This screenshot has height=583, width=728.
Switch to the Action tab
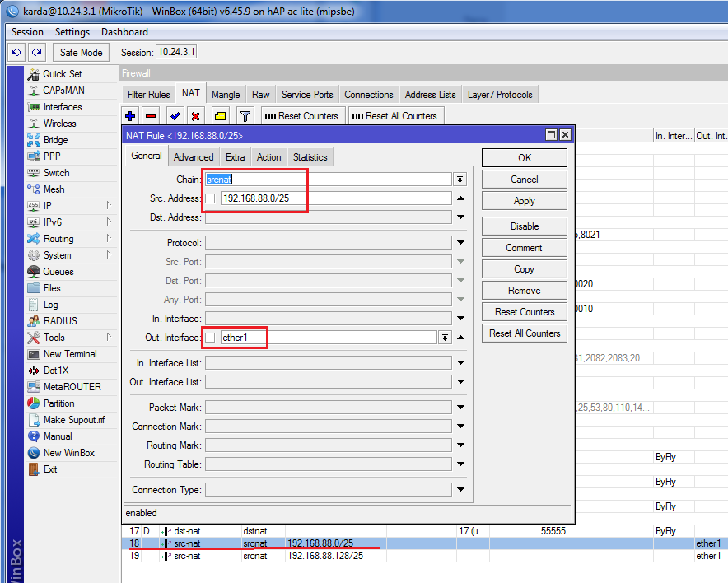268,157
